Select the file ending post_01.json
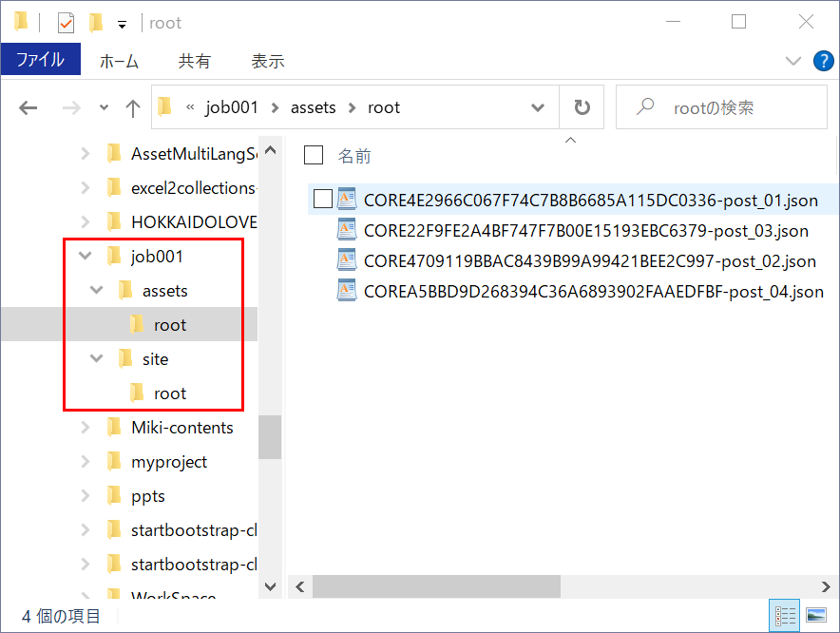 click(x=590, y=200)
